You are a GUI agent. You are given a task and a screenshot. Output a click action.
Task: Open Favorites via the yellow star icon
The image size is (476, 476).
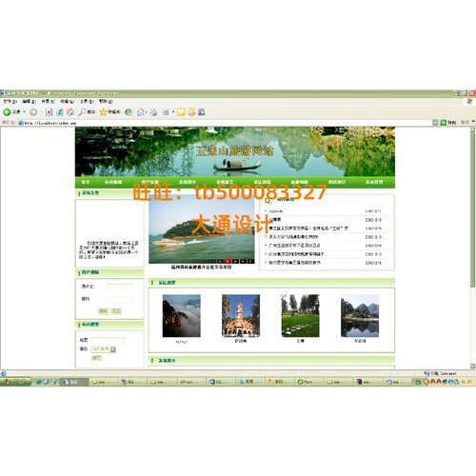(103, 112)
